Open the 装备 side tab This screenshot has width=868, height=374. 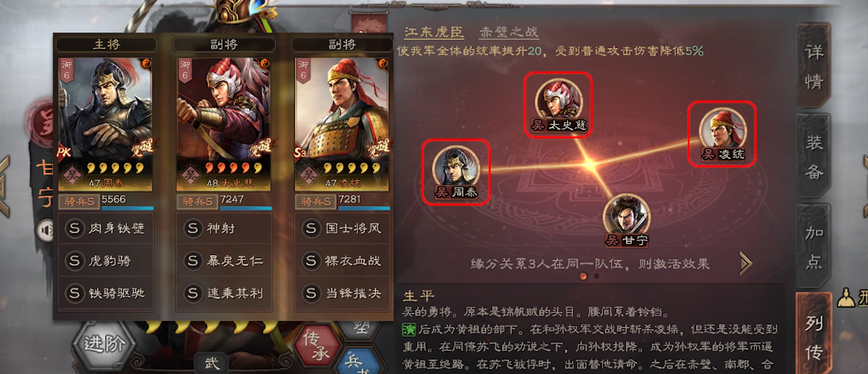tap(813, 156)
